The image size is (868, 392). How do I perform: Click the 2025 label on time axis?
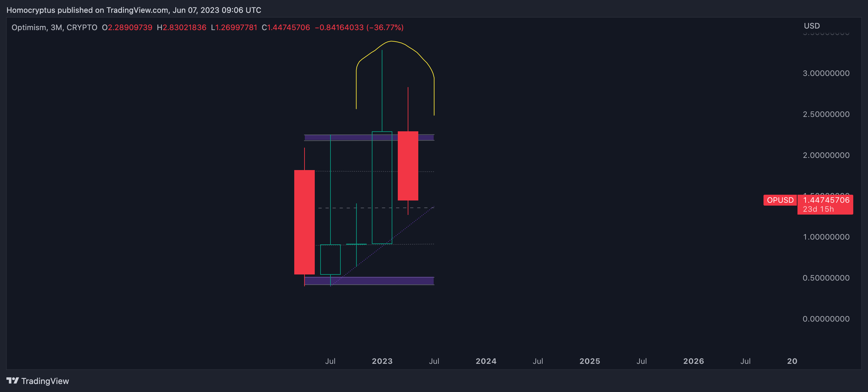tap(590, 361)
